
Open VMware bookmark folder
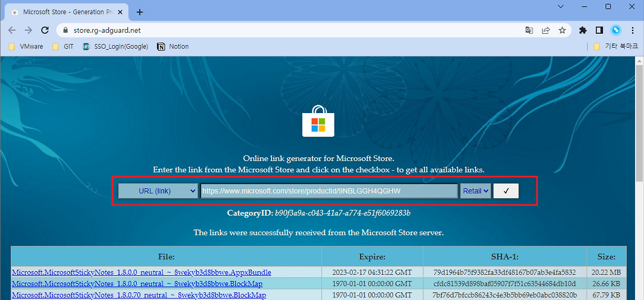pos(26,46)
